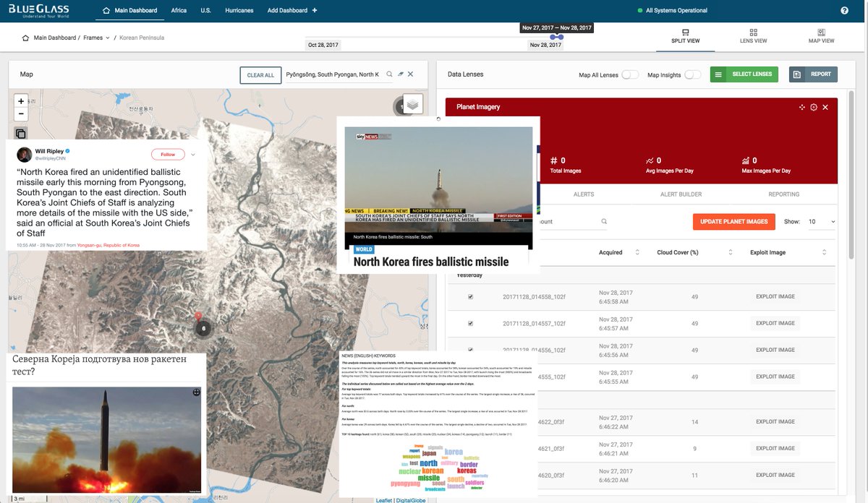Click the timeline start handle at Nov 27
868x503 pixels.
pyautogui.click(x=553, y=36)
